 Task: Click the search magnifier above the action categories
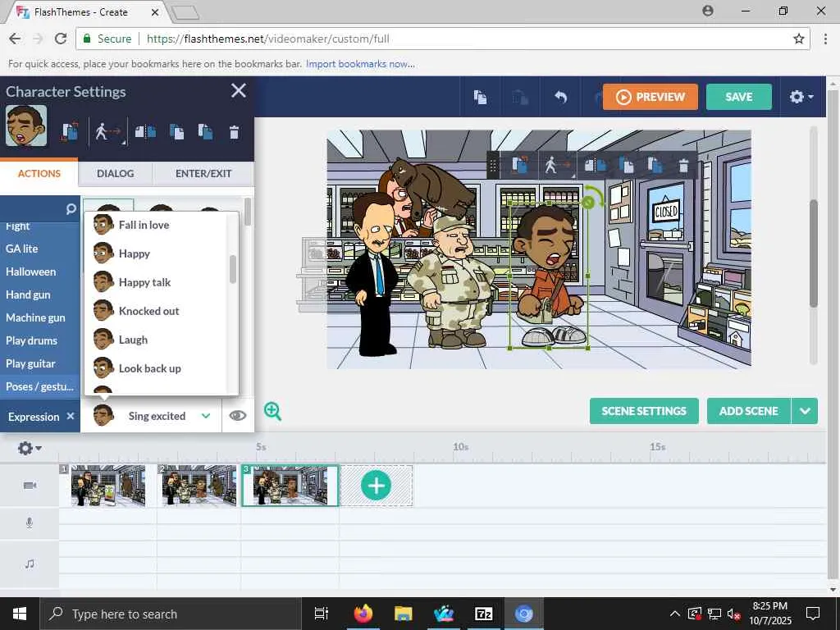tap(71, 209)
